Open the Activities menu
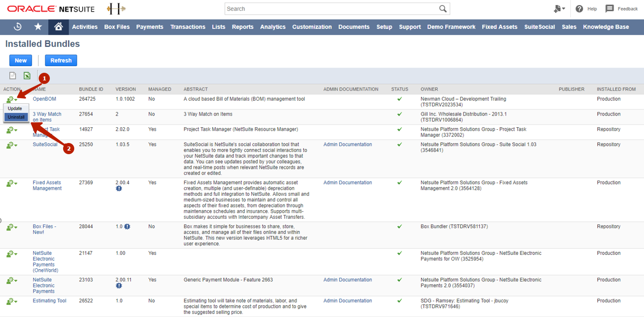This screenshot has width=644, height=317. pyautogui.click(x=85, y=27)
